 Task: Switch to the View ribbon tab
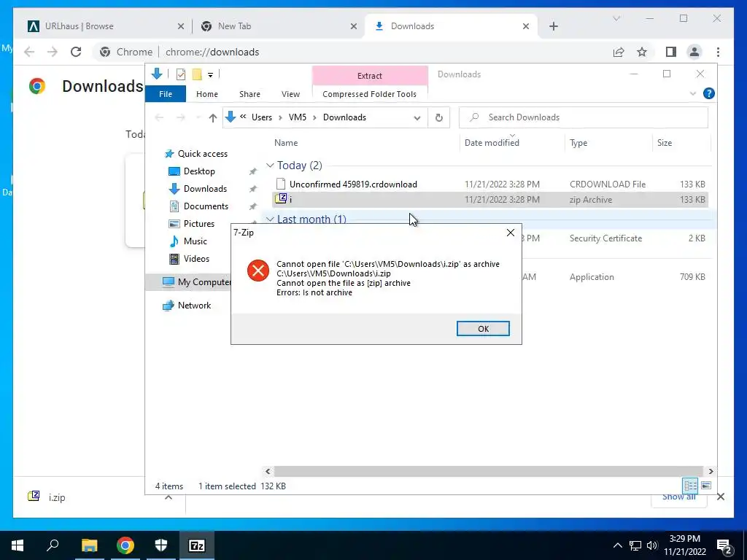click(x=290, y=94)
